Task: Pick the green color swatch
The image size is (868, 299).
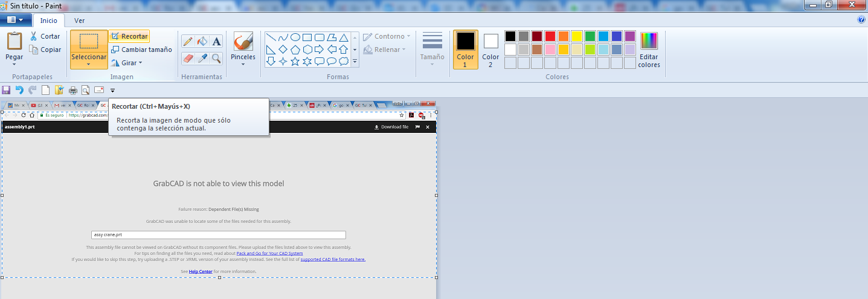Action: pyautogui.click(x=590, y=36)
